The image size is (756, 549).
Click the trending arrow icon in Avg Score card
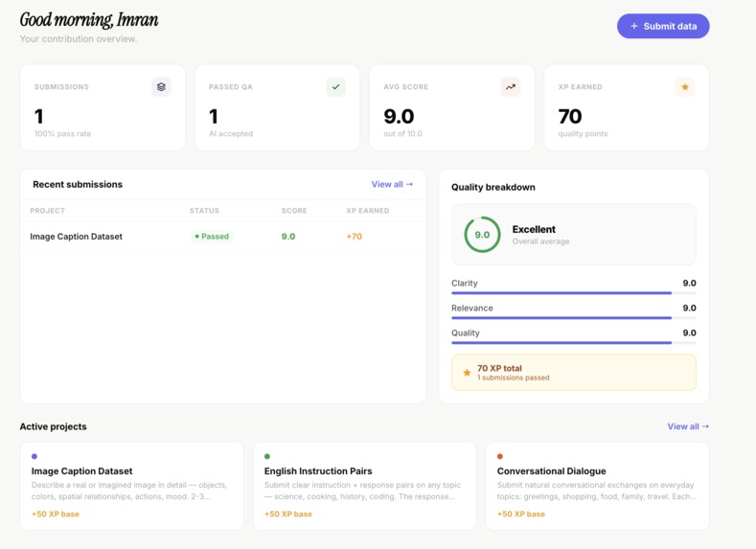[x=510, y=87]
